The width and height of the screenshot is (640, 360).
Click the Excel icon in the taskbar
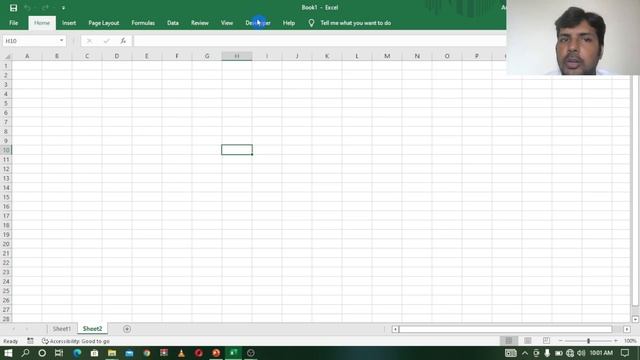click(233, 353)
